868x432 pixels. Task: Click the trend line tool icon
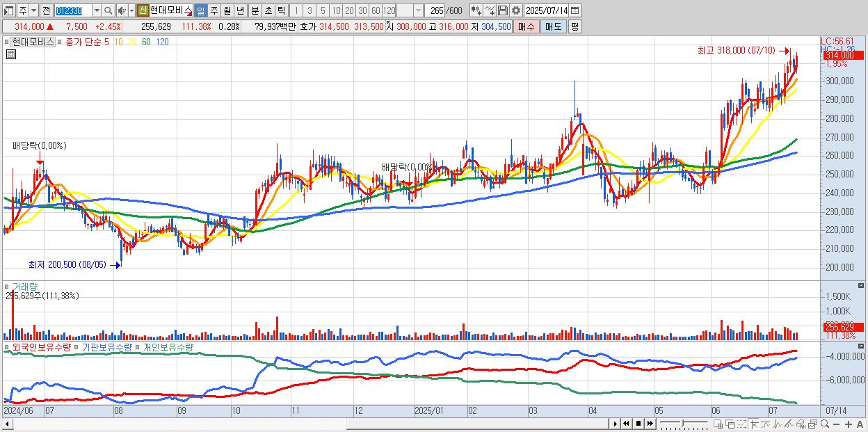coord(766,424)
